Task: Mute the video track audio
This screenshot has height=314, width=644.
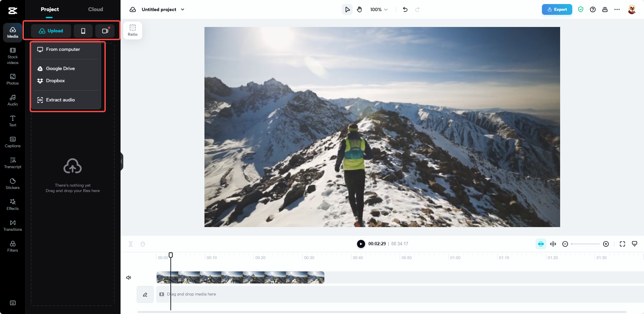Action: pyautogui.click(x=129, y=278)
